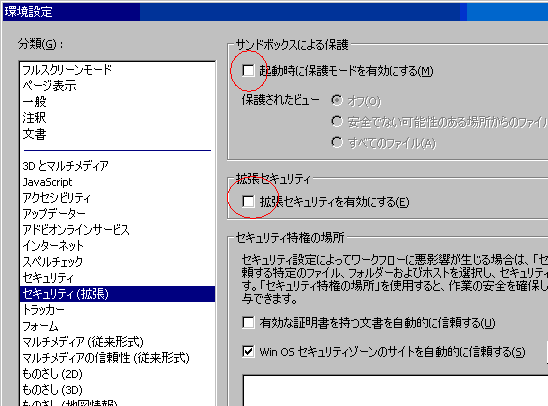Open インターネット category

pos(117,246)
